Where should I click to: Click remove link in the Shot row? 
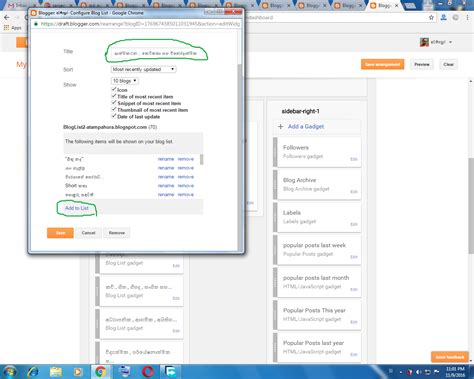(186, 186)
